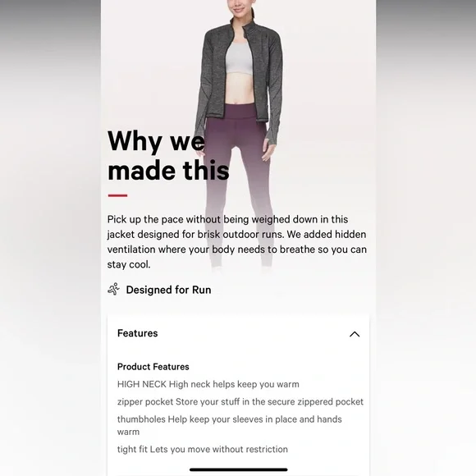This screenshot has width=476, height=476.
Task: Tap the running figure icon
Action: [x=113, y=290]
